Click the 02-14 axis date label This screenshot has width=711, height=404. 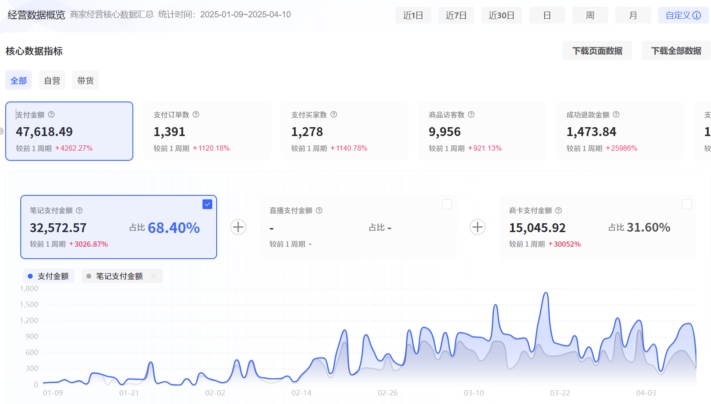pos(302,393)
